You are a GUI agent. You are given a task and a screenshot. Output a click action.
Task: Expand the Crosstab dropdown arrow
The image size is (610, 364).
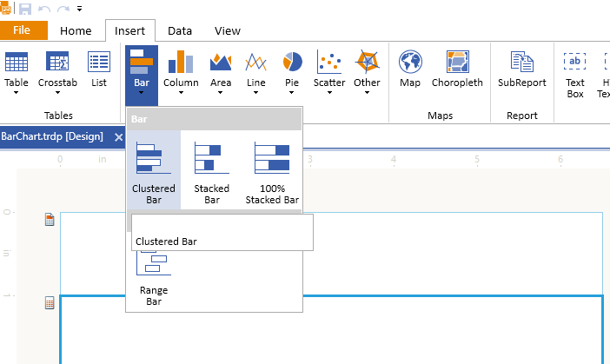coord(57,93)
